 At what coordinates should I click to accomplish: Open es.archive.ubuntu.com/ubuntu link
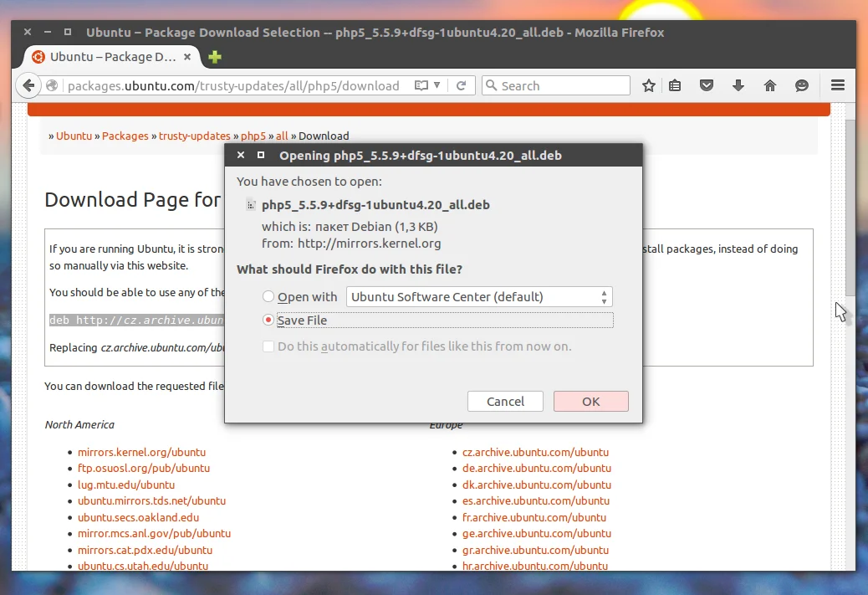[536, 500]
